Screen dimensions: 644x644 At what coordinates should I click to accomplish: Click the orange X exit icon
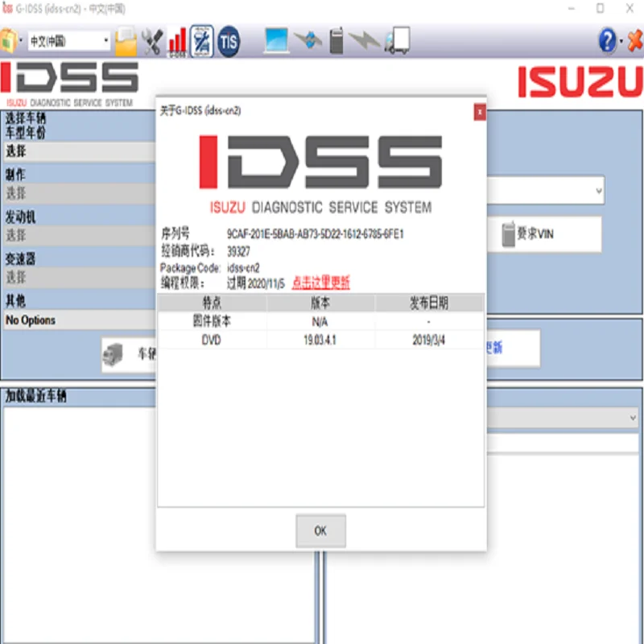pos(635,41)
